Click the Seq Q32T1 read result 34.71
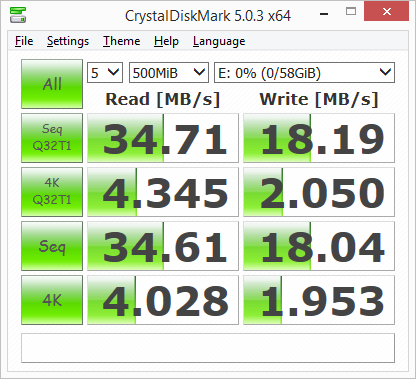416x379 pixels. click(163, 138)
